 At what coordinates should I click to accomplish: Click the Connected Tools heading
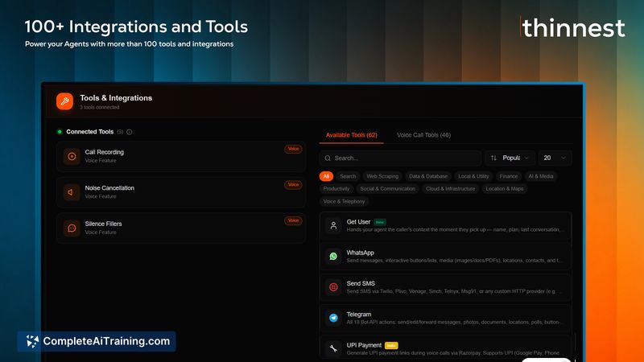[x=90, y=132]
